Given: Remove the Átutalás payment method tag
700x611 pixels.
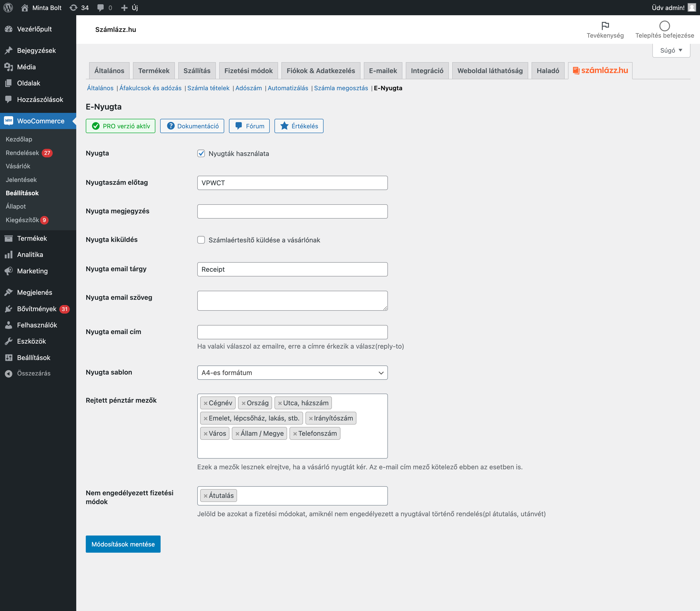Looking at the screenshot, I should point(206,496).
